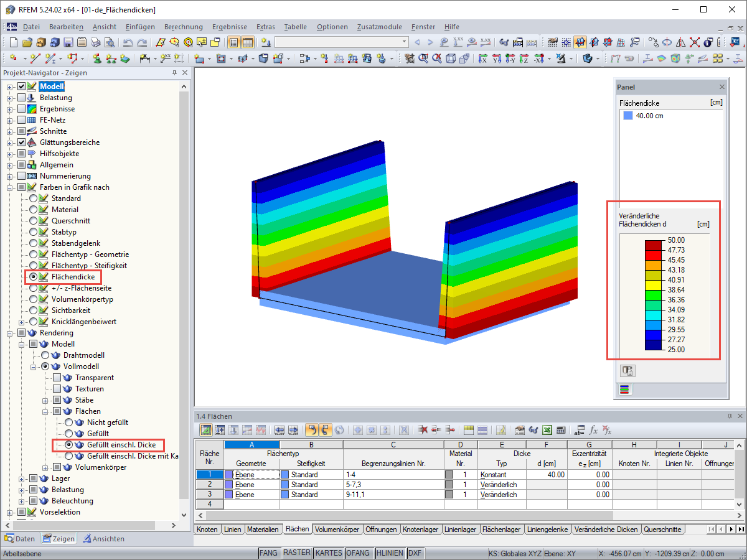The image size is (747, 560).
Task: Open the load case dropdown in toolbar
Action: (404, 42)
